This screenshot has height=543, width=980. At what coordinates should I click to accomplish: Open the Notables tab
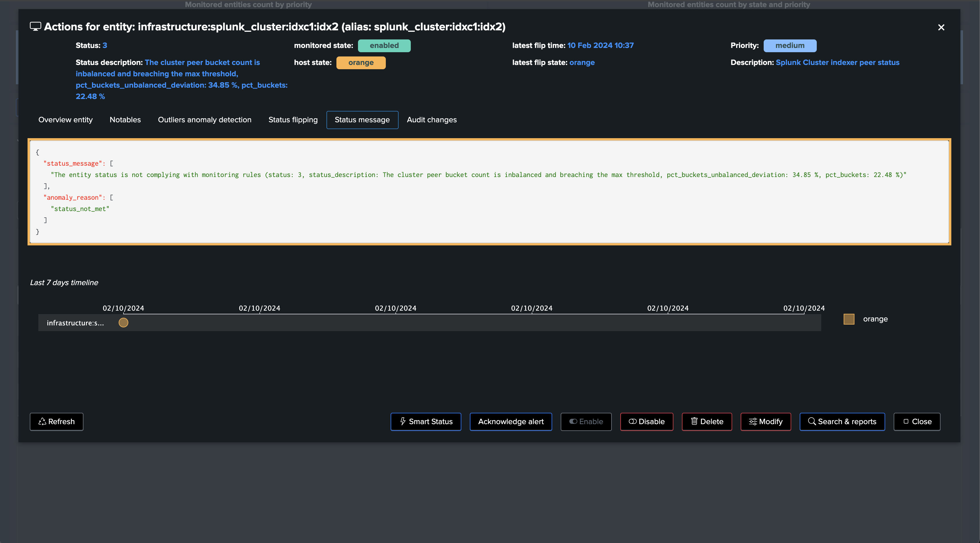click(x=125, y=120)
